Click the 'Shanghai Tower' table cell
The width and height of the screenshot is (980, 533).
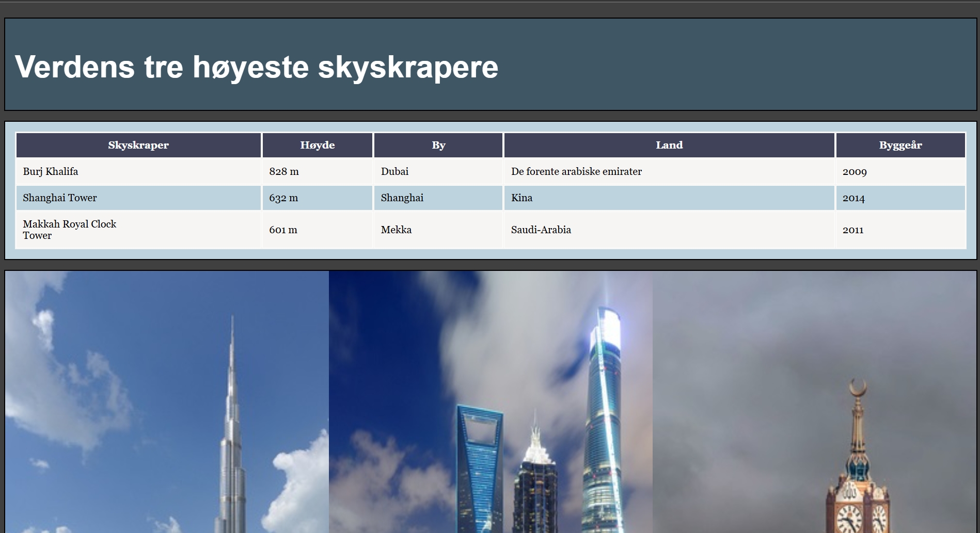click(x=60, y=198)
